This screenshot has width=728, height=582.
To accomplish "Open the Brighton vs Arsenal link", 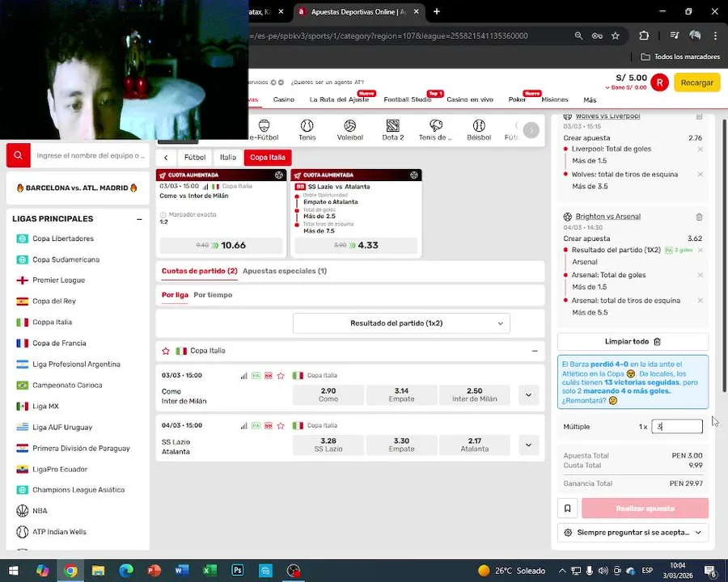I will pyautogui.click(x=607, y=217).
